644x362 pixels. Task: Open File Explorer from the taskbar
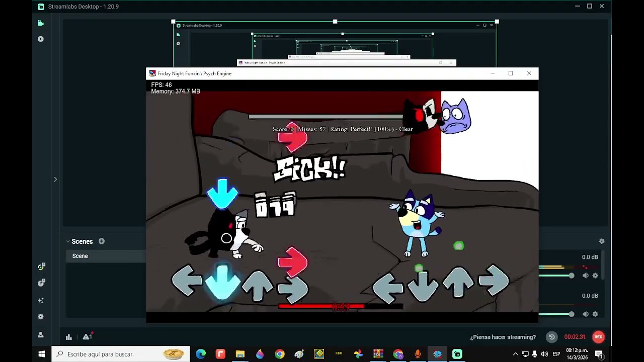(240, 354)
